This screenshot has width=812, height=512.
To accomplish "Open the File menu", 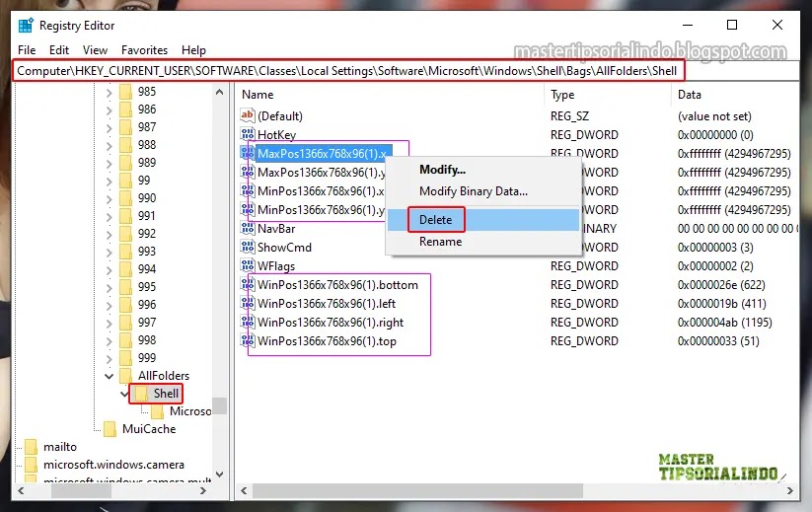I will coord(27,50).
